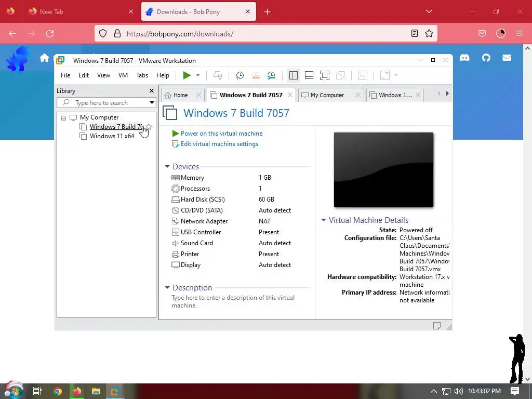Click Power on this virtual machine link
This screenshot has width=532, height=399.
pos(221,134)
